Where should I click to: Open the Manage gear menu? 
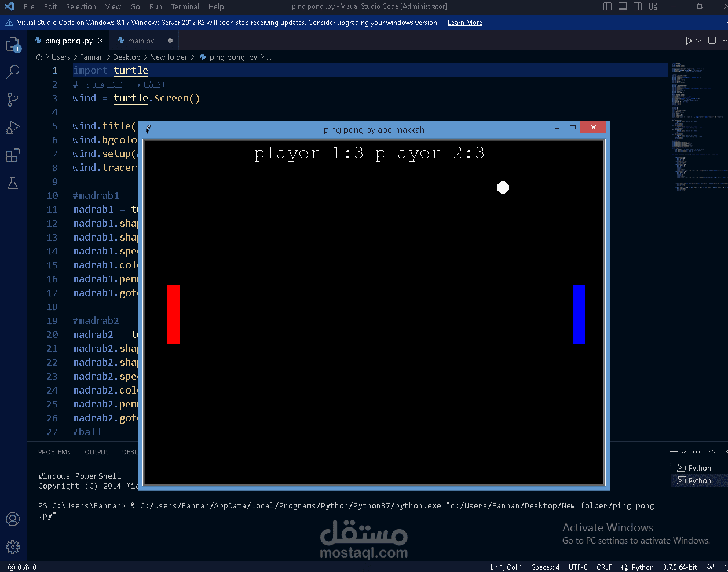pos(13,547)
